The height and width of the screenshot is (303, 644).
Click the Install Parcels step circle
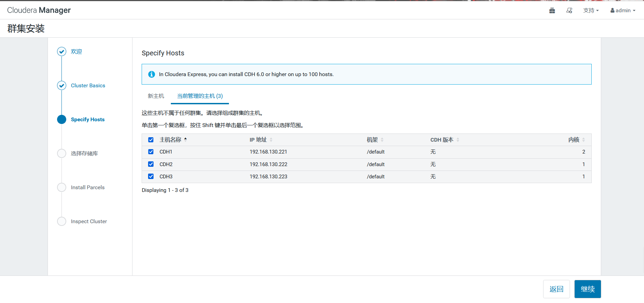61,188
